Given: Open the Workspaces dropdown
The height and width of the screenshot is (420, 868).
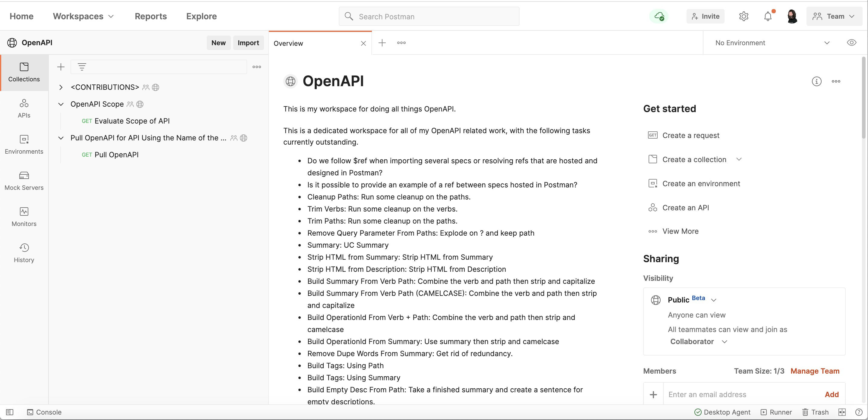Looking at the screenshot, I should pyautogui.click(x=83, y=16).
